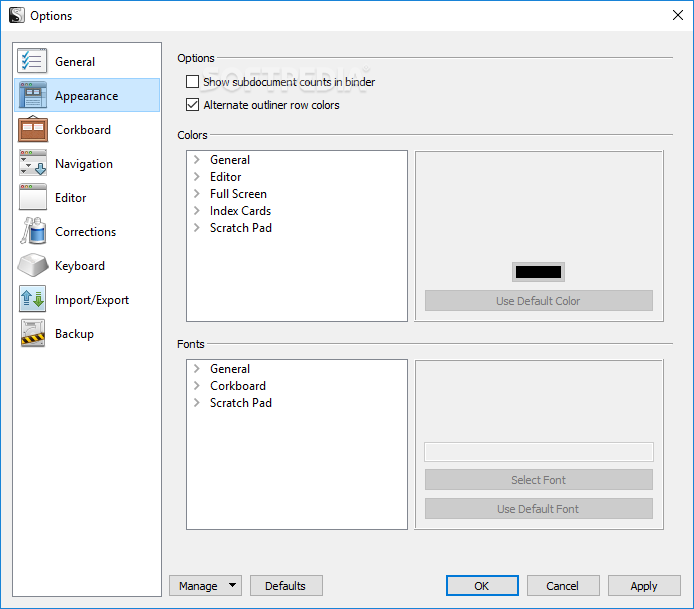The width and height of the screenshot is (694, 609).
Task: Click the Scrivener logo in title bar
Action: point(17,15)
